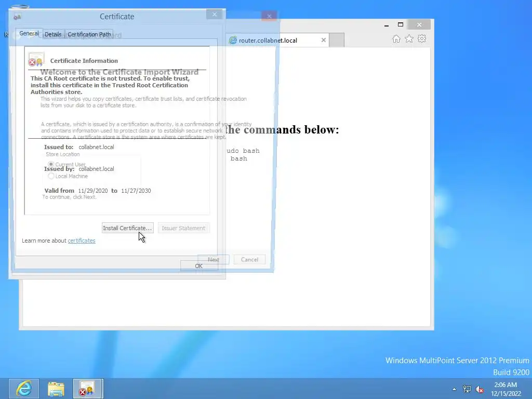Close the router.collabnet.local tab
The image size is (532, 399).
click(x=324, y=40)
